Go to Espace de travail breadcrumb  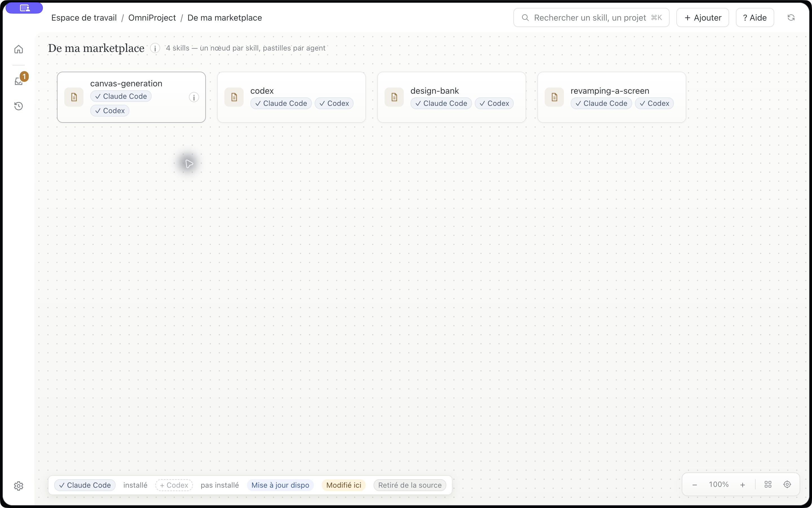point(84,18)
